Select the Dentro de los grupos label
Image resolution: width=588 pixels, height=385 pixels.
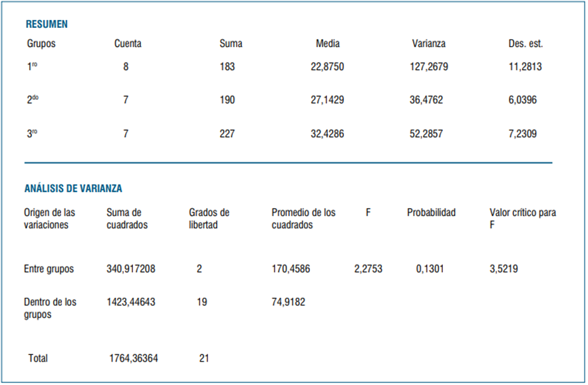point(50,308)
